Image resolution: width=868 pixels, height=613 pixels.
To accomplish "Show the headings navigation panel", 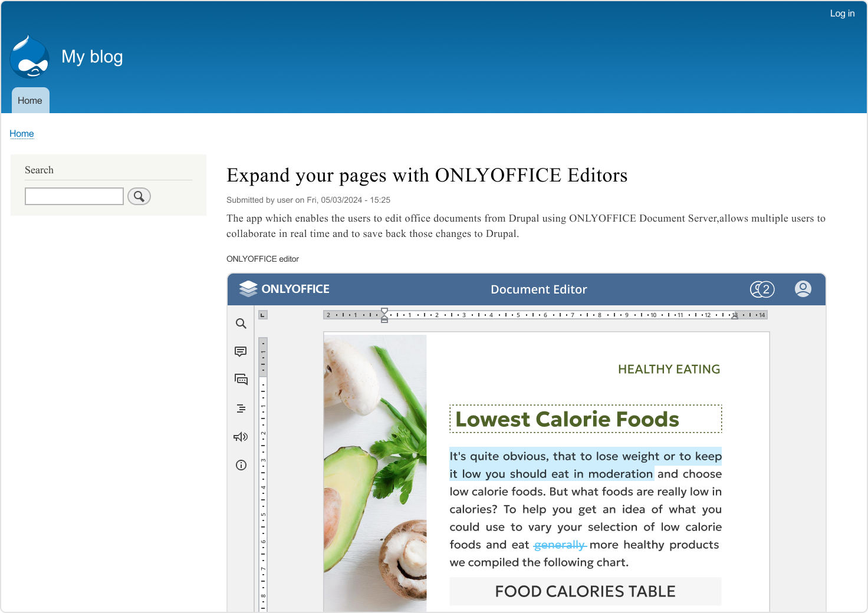I will pos(241,408).
